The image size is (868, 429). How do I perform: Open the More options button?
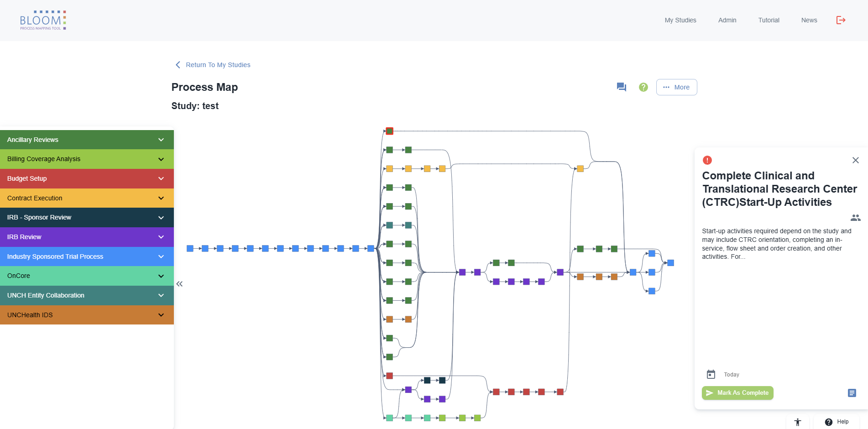point(676,87)
